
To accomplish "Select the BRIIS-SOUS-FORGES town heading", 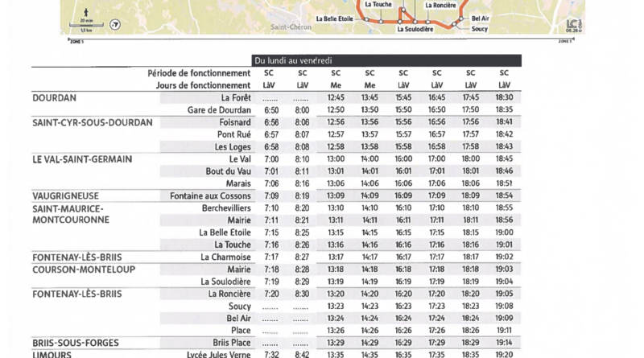I will click(76, 343).
